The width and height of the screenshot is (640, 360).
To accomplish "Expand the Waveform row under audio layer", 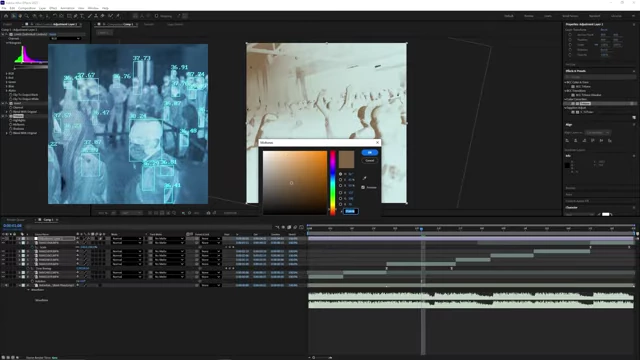I will (29, 290).
